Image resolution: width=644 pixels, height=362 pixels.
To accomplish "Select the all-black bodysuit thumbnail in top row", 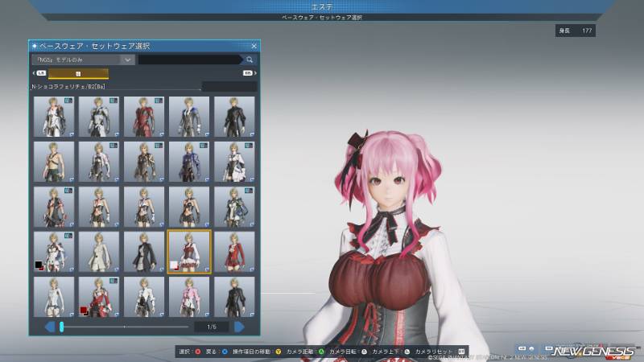I will click(234, 117).
